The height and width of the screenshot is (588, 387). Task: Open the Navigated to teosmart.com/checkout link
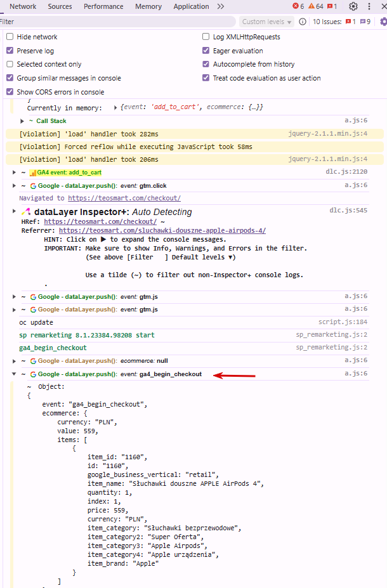click(x=124, y=198)
